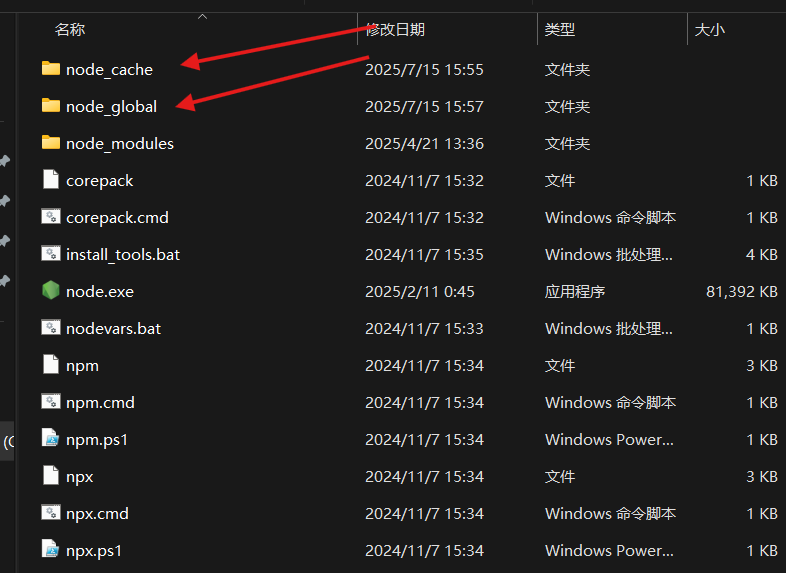
Task: Click the node_modules folder icon
Action: pyautogui.click(x=51, y=142)
